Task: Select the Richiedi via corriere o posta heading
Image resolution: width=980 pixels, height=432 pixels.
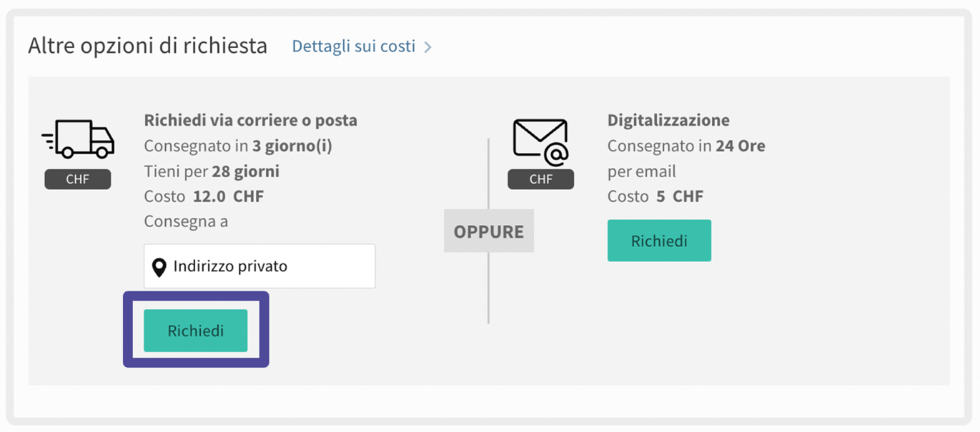Action: click(x=250, y=120)
